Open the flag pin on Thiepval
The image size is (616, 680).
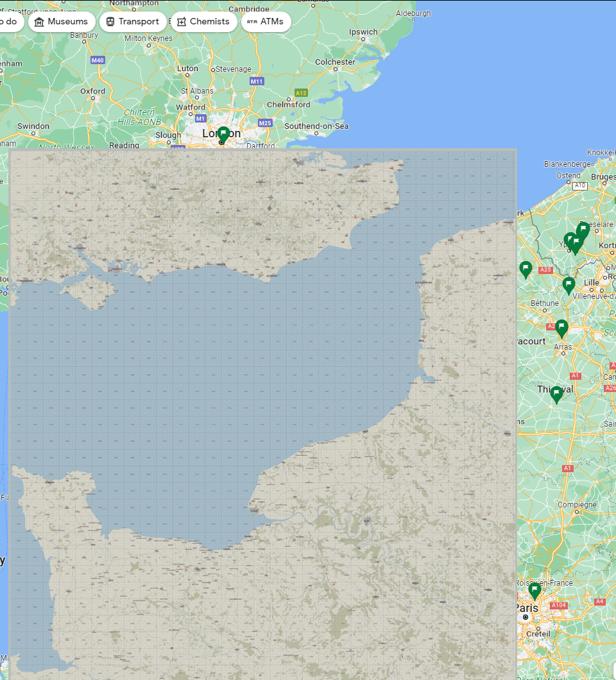(x=556, y=395)
